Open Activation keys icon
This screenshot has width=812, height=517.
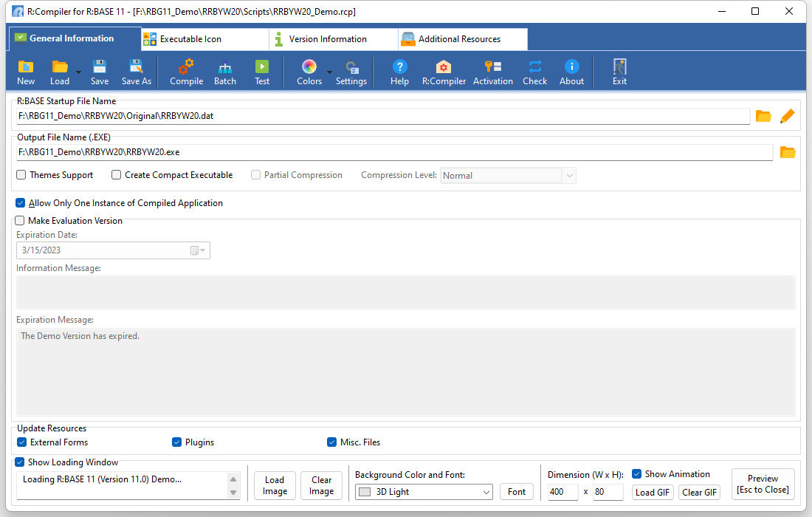point(492,66)
